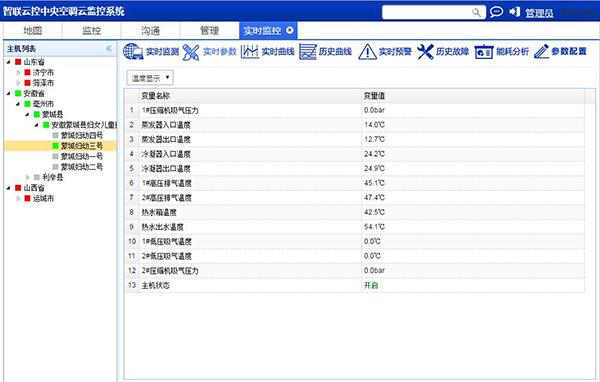Viewport: 600px width, 382px height.
Task: Open the 实时曲线 chart icon
Action: click(249, 52)
